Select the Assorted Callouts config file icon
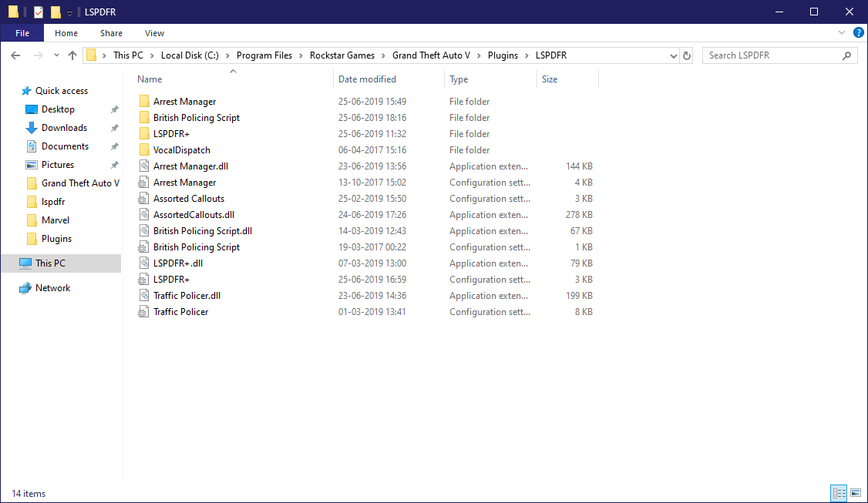The width and height of the screenshot is (868, 503). 143,198
